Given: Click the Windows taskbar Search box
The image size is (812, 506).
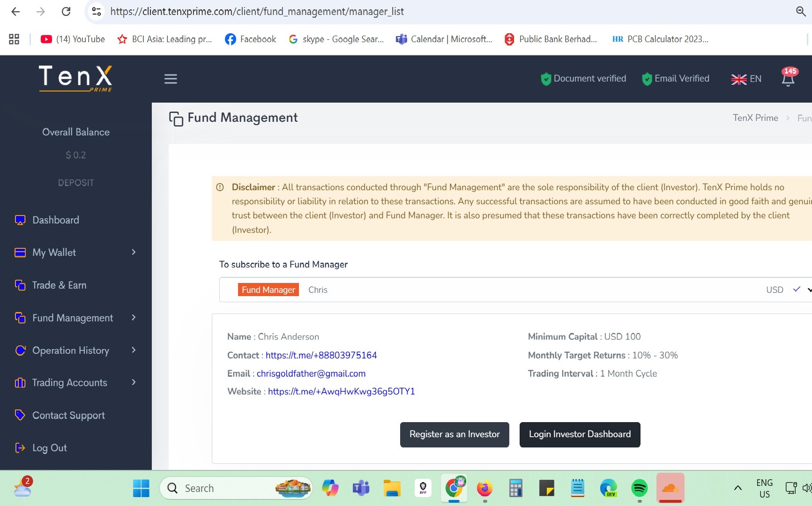Looking at the screenshot, I should click(236, 488).
